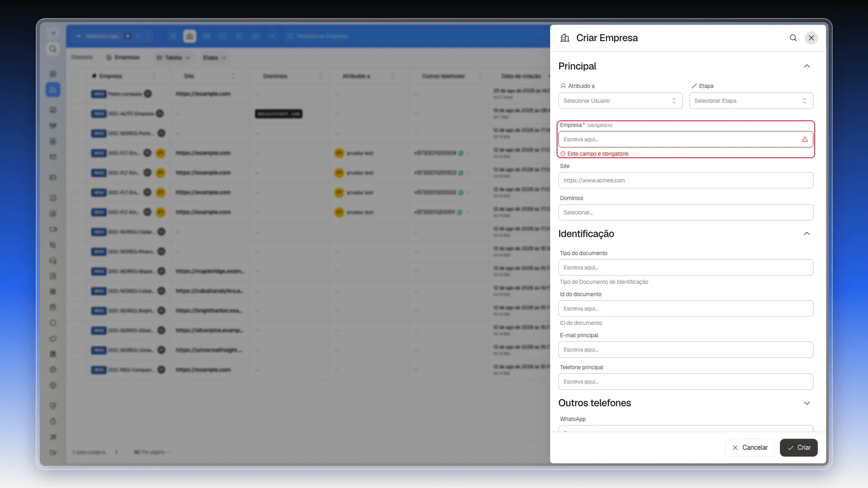This screenshot has width=868, height=488.
Task: Focus the E-mail principal field
Action: [685, 350]
